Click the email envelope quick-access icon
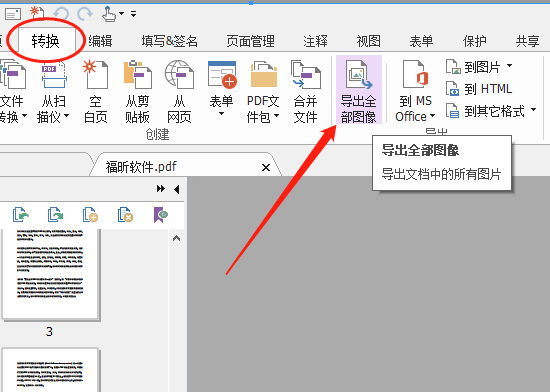This screenshot has width=550, height=392. click(13, 14)
